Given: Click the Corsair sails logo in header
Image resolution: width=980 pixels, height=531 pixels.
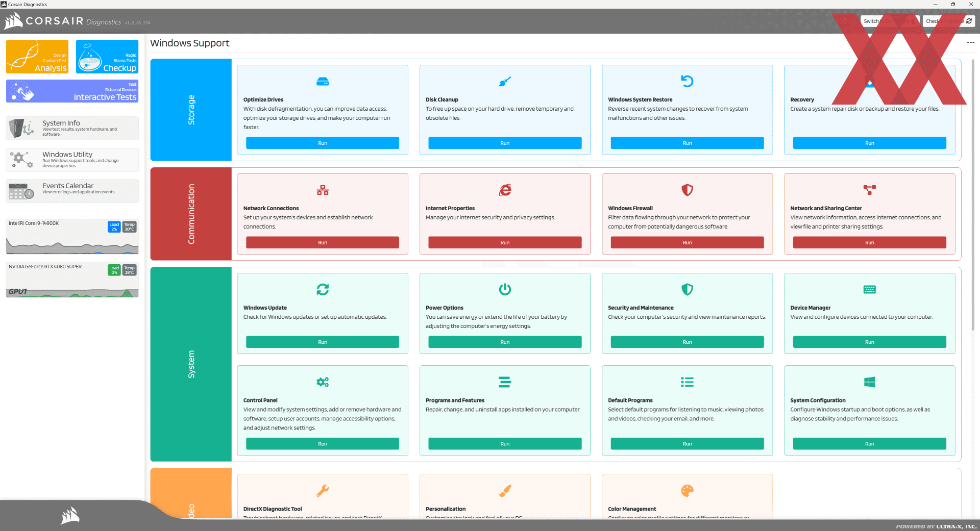Looking at the screenshot, I should 13,21.
